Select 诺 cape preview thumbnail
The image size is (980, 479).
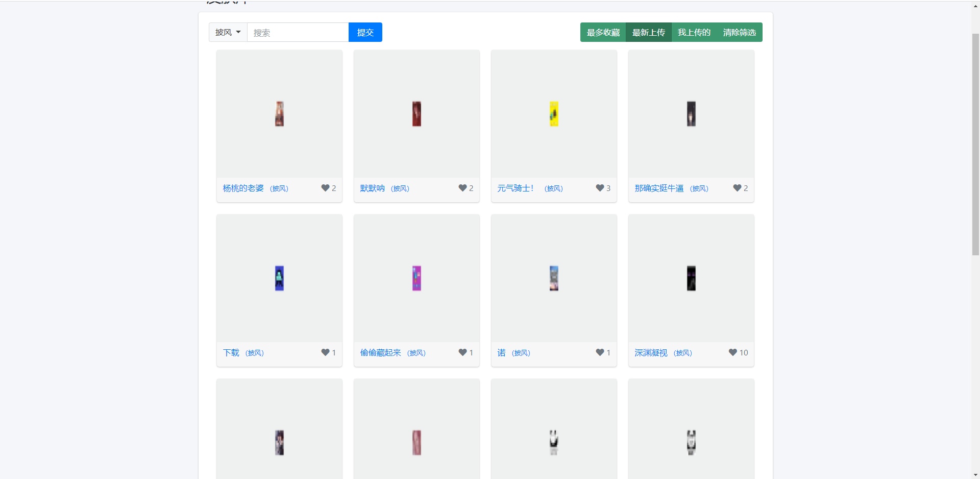(x=554, y=278)
